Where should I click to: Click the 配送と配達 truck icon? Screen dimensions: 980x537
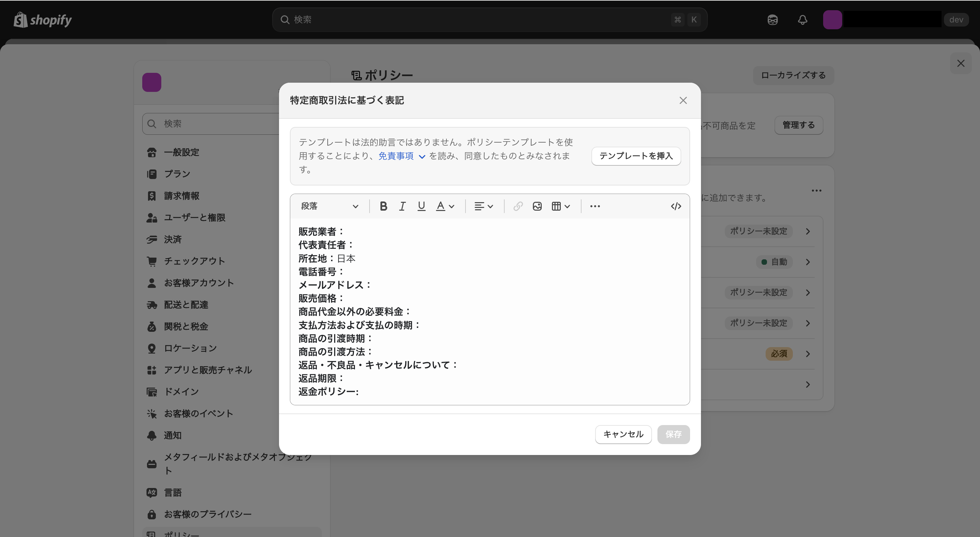(151, 305)
